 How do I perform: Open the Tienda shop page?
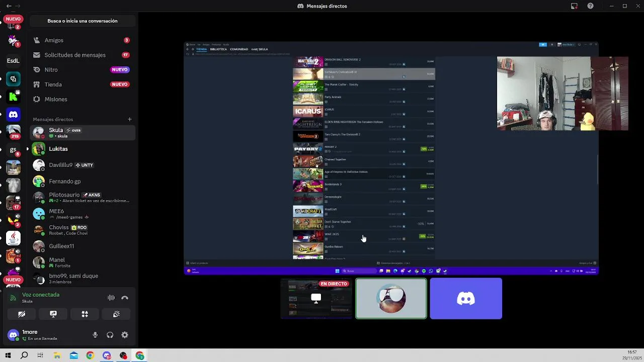83,84
